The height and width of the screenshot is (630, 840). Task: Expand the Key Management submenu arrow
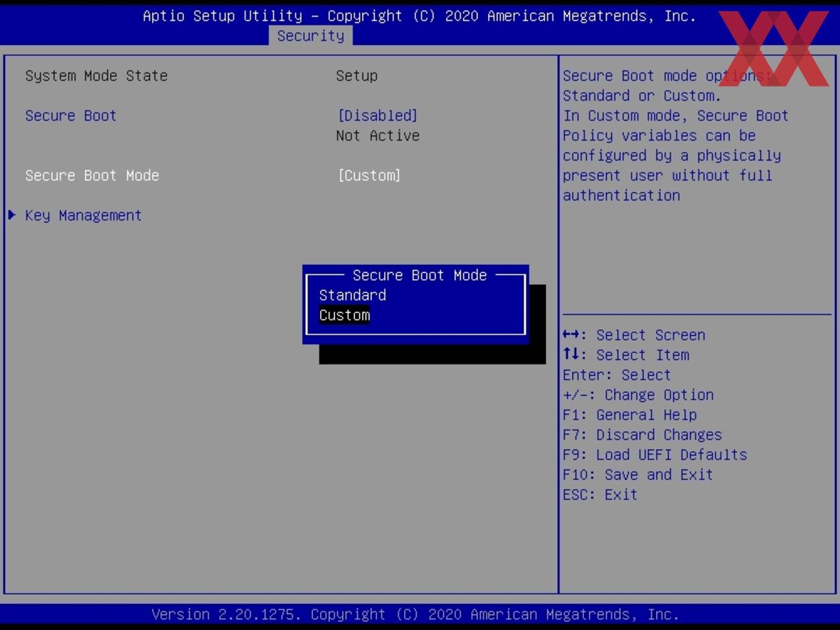coord(12,215)
